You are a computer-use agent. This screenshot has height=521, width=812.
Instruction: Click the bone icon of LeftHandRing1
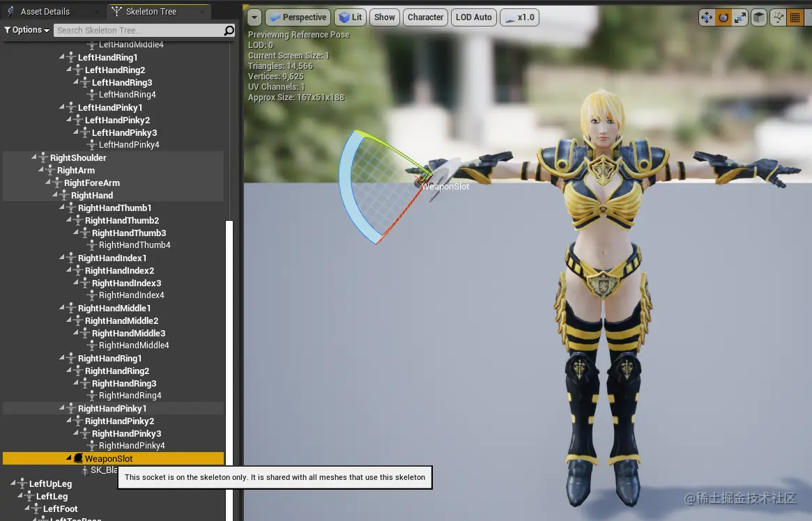click(72, 57)
